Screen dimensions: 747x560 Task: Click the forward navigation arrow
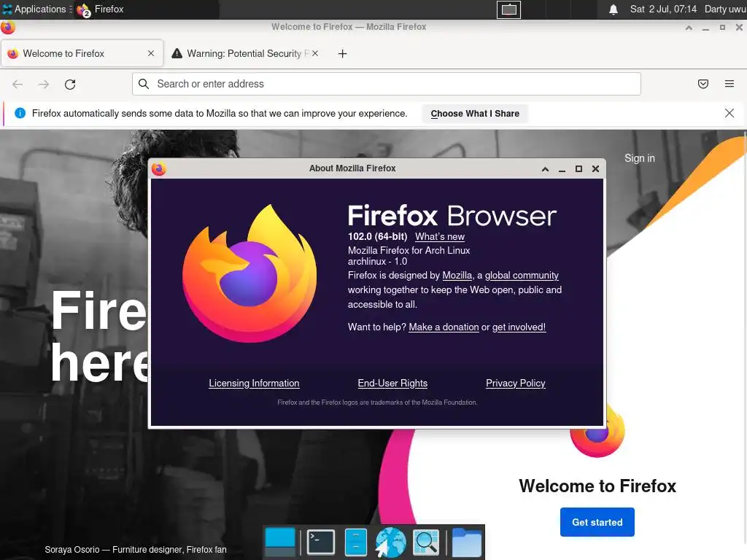(44, 85)
